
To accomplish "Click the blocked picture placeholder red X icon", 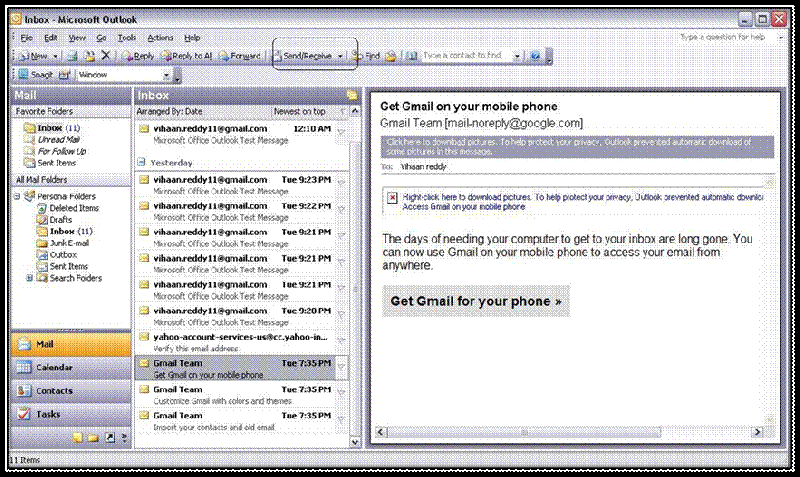I will (x=392, y=198).
